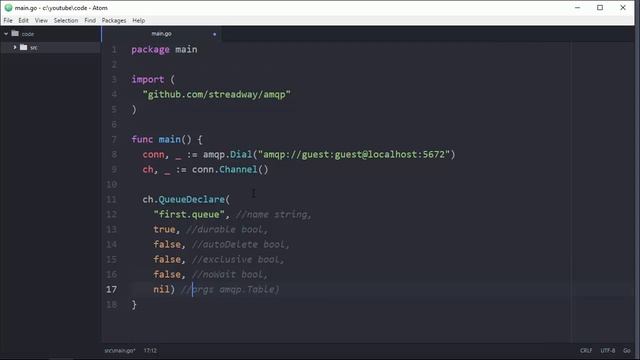The image size is (640, 360).
Task: Change UTF-8 file encoding
Action: [x=608, y=351]
